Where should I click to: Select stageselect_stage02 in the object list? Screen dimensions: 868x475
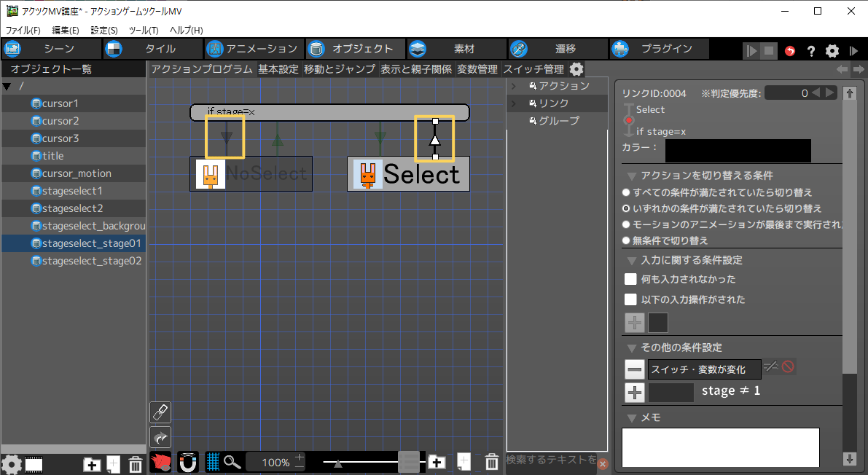91,261
